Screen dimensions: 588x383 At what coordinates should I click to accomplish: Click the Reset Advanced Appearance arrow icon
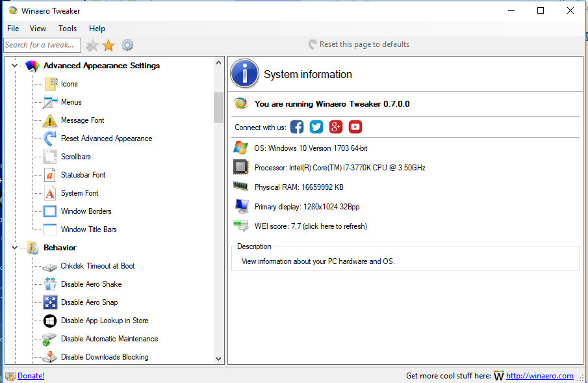tap(50, 139)
